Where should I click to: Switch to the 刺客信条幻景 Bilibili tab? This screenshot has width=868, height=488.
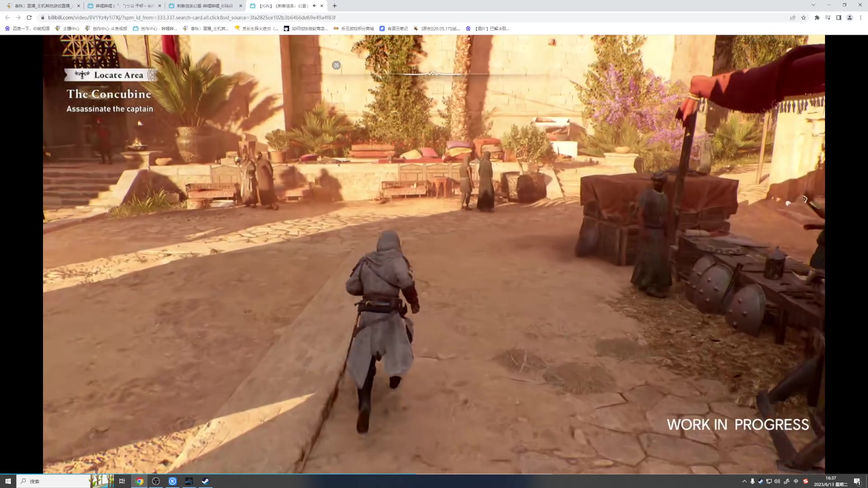(205, 6)
